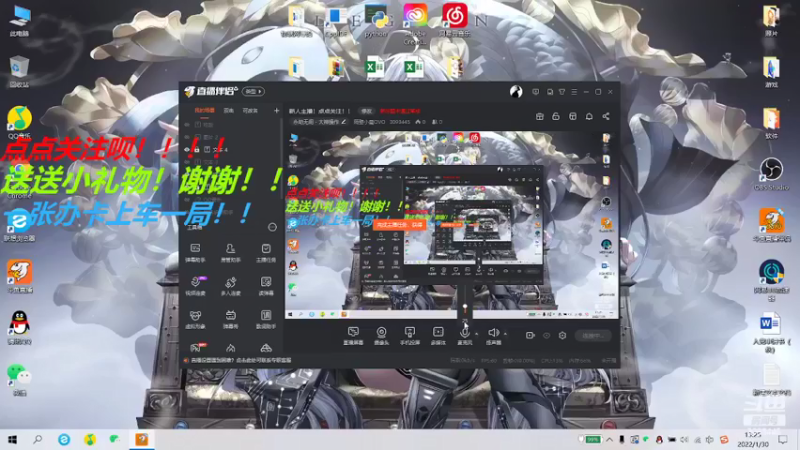This screenshot has width=800, height=450.
Task: Open the message icon in the title bar
Action: tap(535, 92)
